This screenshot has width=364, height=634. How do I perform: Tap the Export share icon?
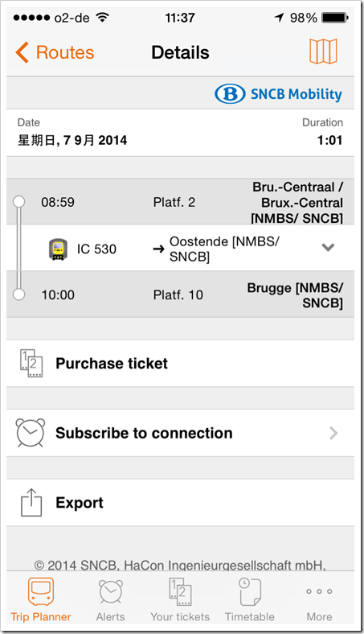(x=31, y=502)
